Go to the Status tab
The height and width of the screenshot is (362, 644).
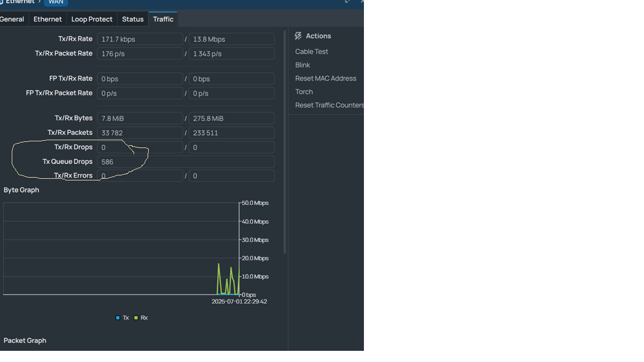[x=132, y=20]
